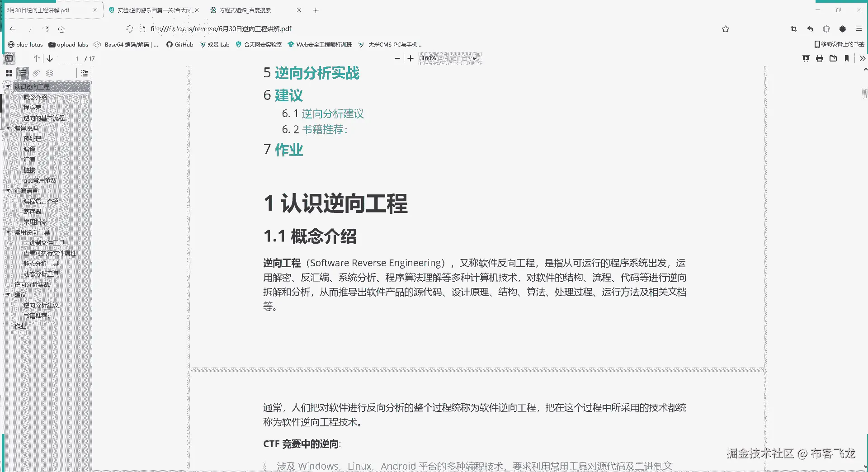The width and height of the screenshot is (868, 472).
Task: Open the screenshot crop tool
Action: pyautogui.click(x=794, y=29)
